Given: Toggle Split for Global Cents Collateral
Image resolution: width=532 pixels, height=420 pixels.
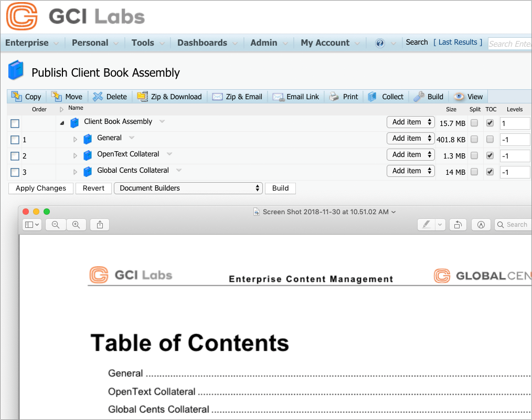Looking at the screenshot, I should click(x=474, y=172).
